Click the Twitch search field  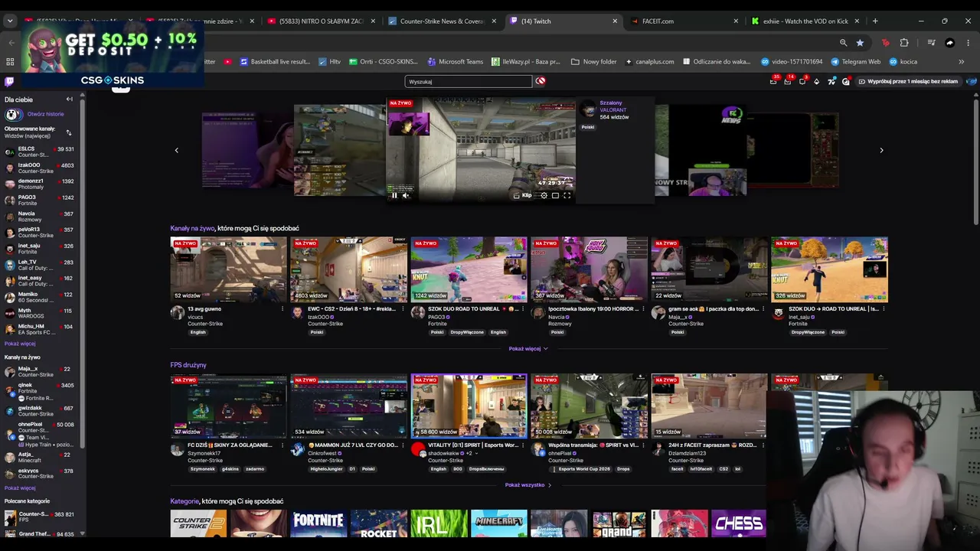[468, 81]
